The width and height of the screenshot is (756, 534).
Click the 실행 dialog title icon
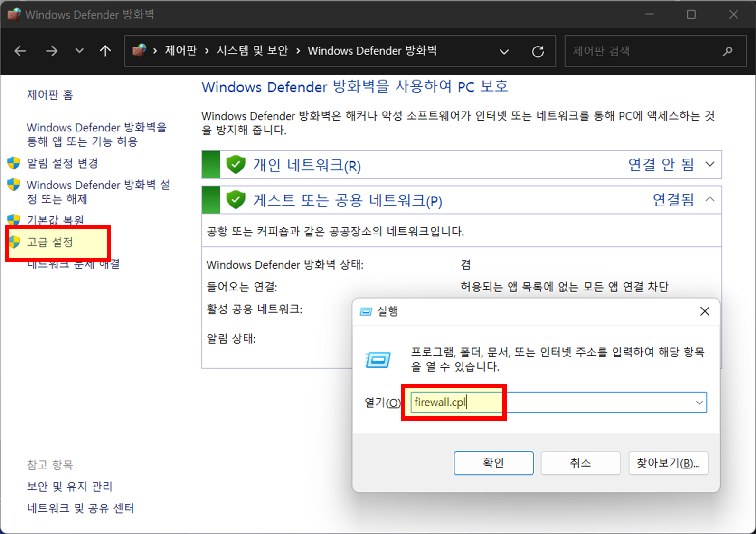(x=366, y=311)
